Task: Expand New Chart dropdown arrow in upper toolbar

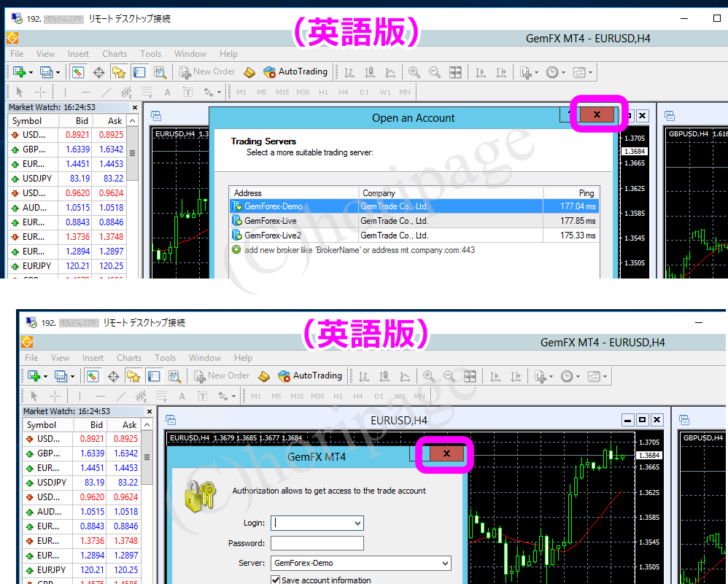Action: click(31, 72)
